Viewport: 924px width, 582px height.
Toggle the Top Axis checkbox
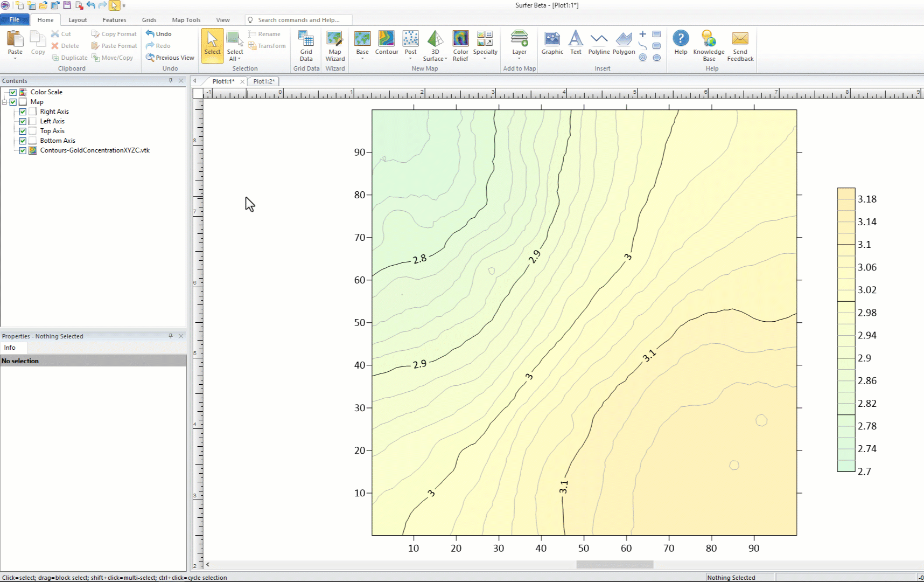(23, 131)
